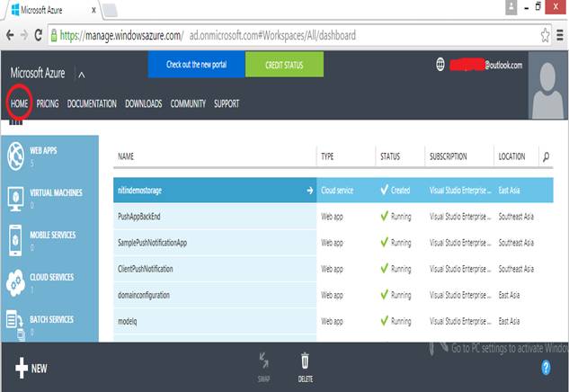This screenshot has width=569, height=392.
Task: Click Southeast Asia location of ClientPushNotification
Action: (516, 269)
